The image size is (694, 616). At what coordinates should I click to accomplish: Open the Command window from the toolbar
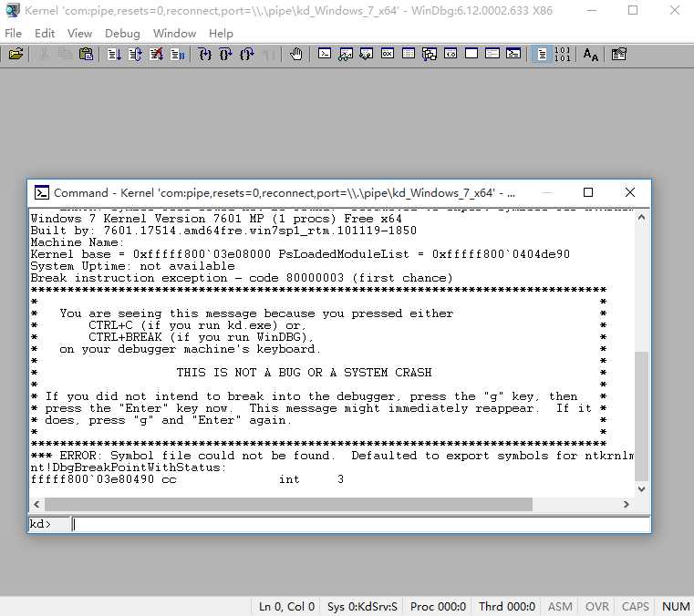point(325,54)
